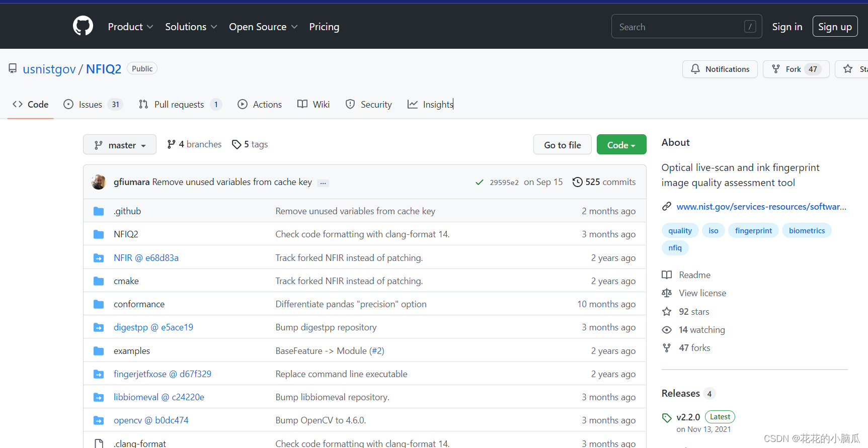Click the v2.2.0 release tag icon
The height and width of the screenshot is (448, 868).
[667, 418]
